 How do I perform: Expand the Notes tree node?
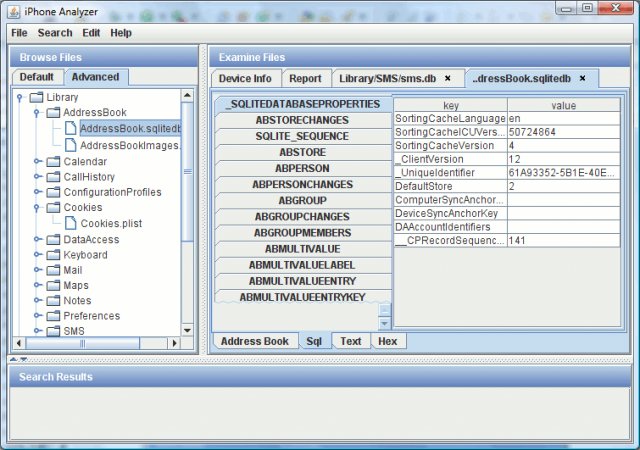point(37,300)
